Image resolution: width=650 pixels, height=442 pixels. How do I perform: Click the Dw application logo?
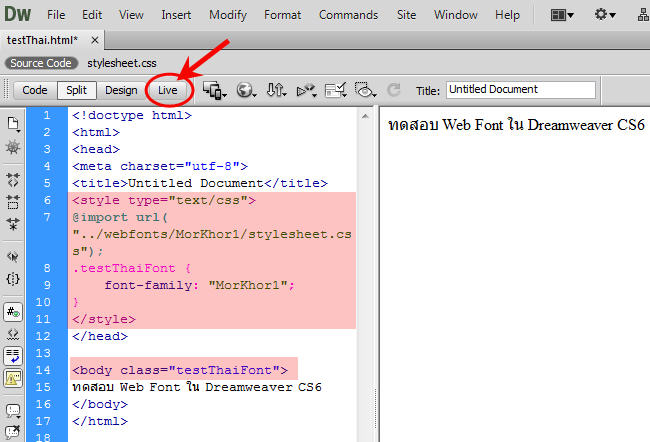[17, 15]
